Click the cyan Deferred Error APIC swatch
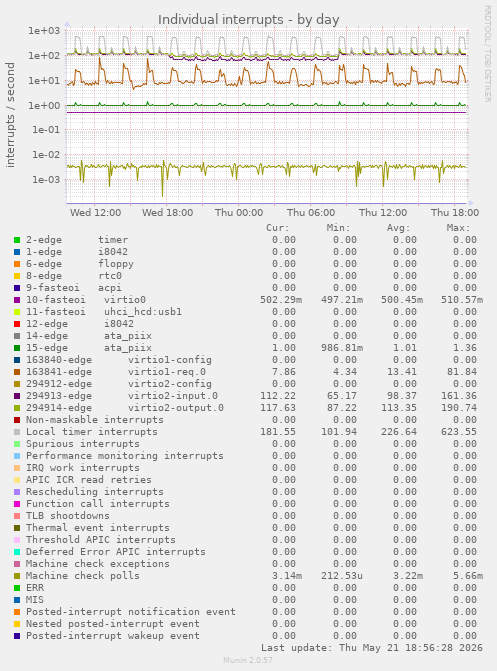Screen dimensions: 497x671 point(17,552)
